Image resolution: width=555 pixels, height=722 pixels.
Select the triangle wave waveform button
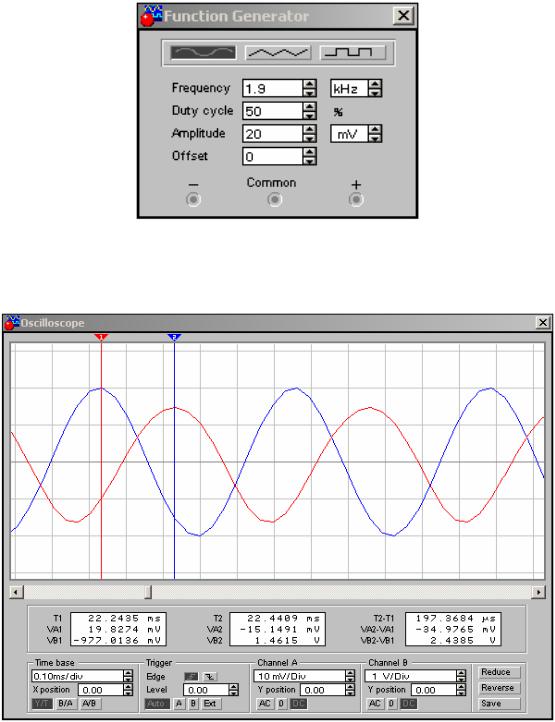click(x=278, y=52)
